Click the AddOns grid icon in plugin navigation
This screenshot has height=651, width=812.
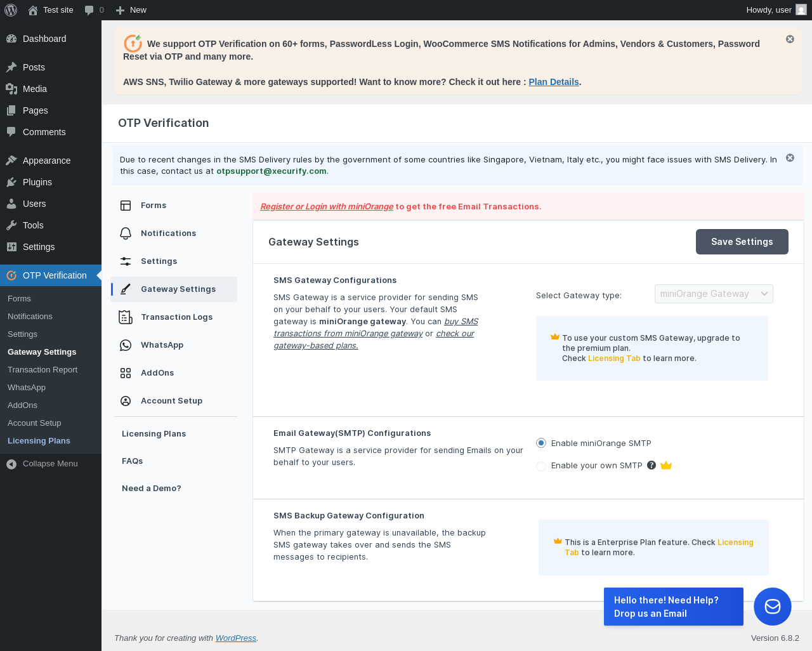click(126, 373)
